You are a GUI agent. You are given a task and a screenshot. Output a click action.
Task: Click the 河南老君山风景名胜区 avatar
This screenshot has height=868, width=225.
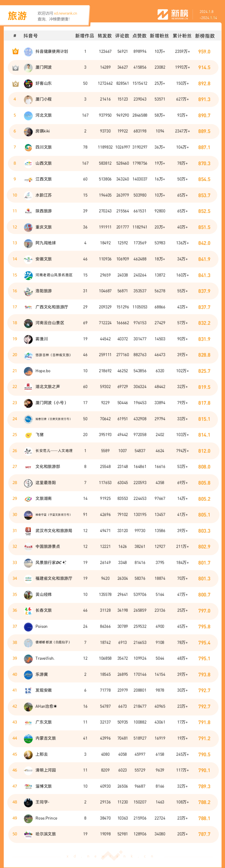coord(28,275)
